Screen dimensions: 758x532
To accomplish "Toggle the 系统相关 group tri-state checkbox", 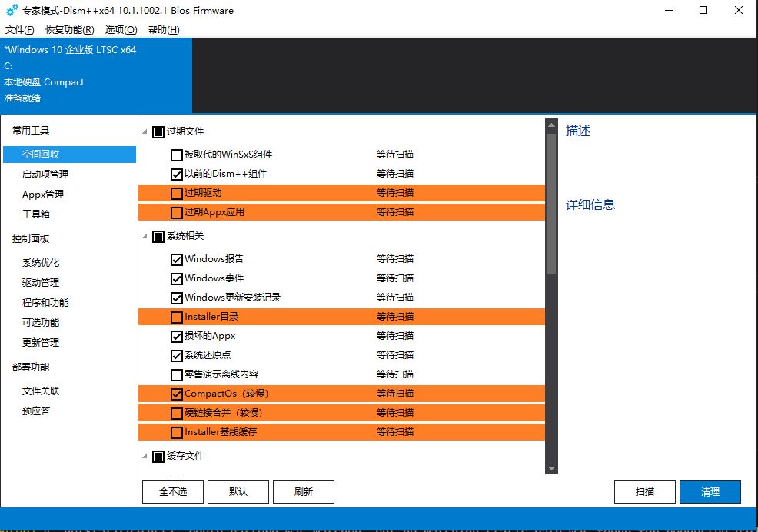I will click(x=158, y=236).
